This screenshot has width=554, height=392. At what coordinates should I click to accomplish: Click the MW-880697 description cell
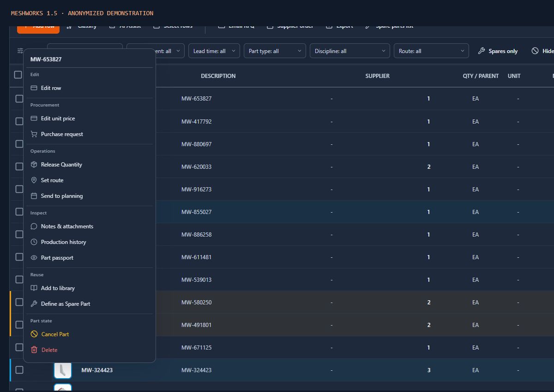197,144
